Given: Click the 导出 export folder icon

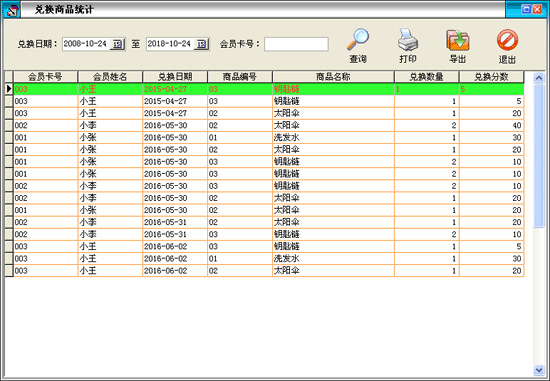Looking at the screenshot, I should (x=458, y=40).
